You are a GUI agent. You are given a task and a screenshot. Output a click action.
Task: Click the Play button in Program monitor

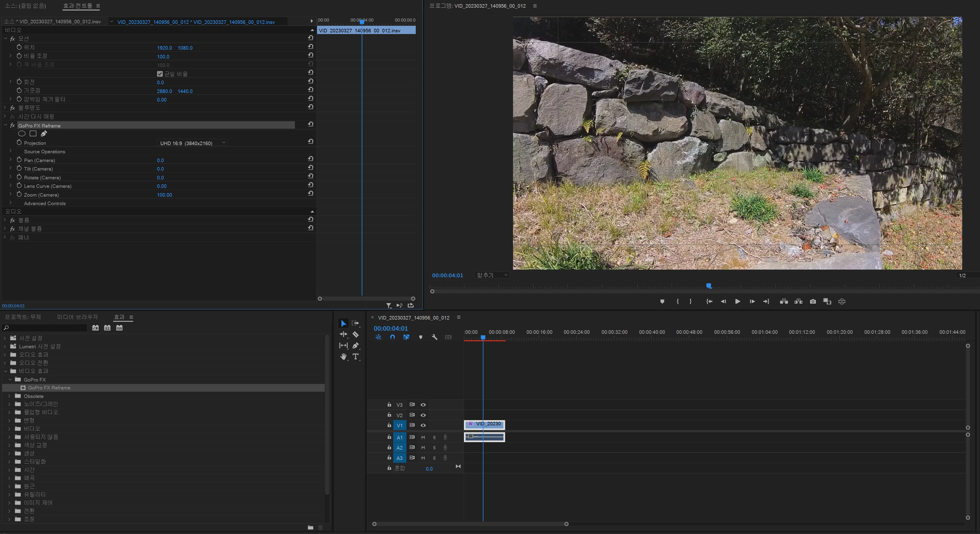pyautogui.click(x=737, y=301)
